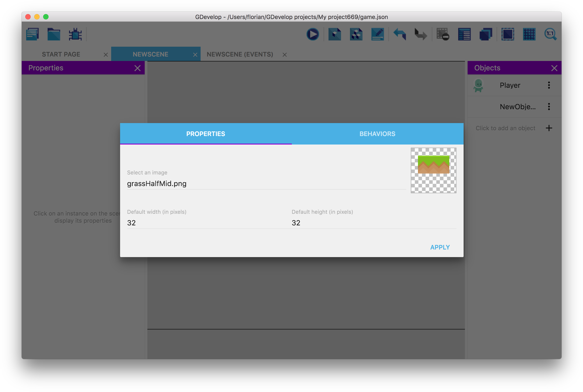Screen dimensions: 583x392
Task: Open the objects editor cube icon
Action: [x=334, y=34]
